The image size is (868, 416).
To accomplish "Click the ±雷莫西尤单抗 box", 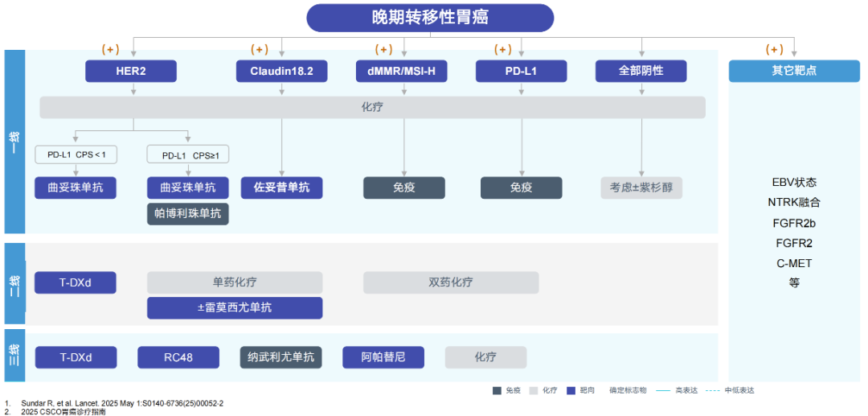I will coord(235,308).
